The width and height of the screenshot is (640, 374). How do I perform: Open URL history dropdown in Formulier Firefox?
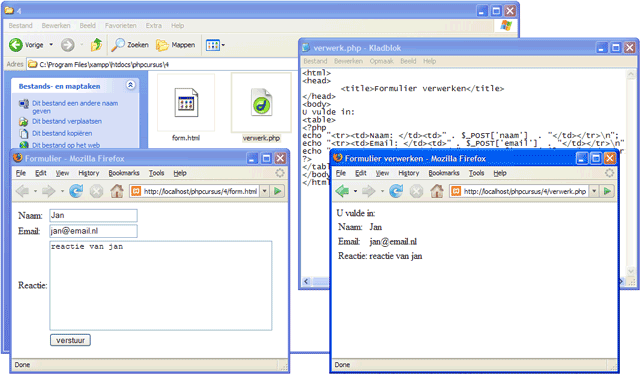[264, 191]
